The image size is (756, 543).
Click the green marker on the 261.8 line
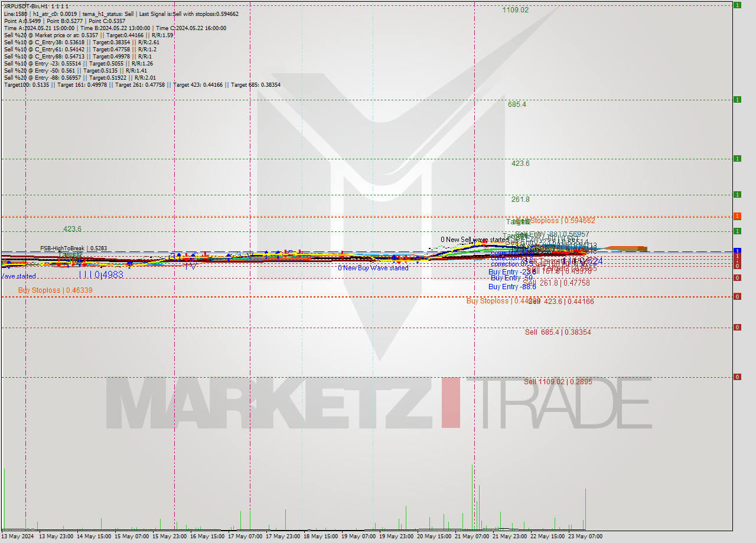[x=737, y=194]
